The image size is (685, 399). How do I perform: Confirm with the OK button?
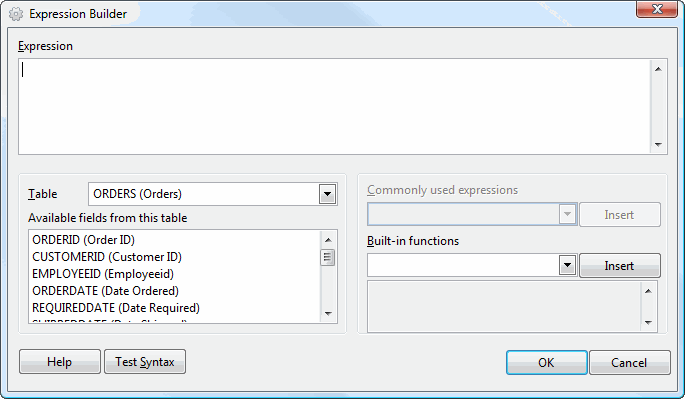coord(547,362)
